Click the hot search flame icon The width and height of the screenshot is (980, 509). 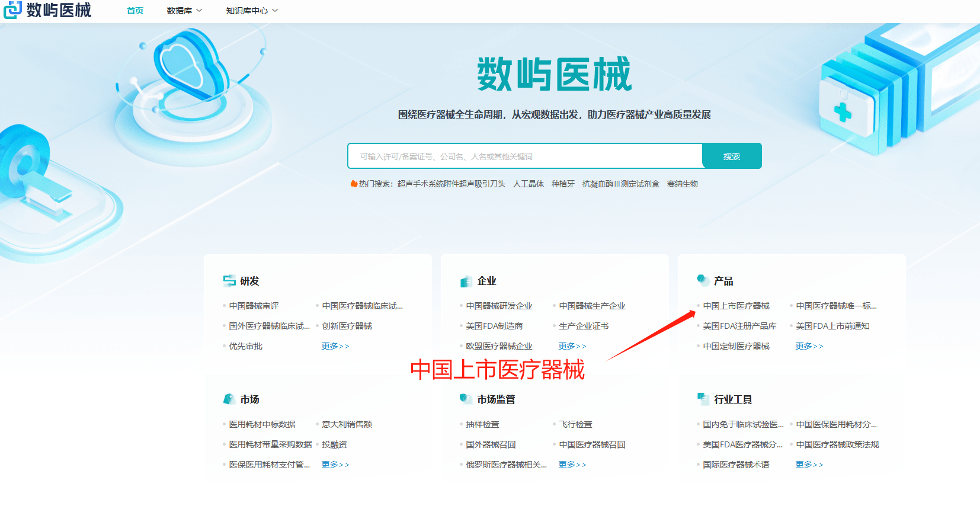pyautogui.click(x=354, y=184)
